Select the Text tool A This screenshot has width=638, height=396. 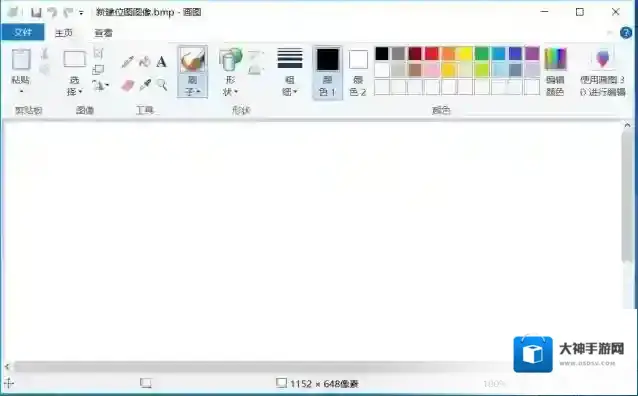point(162,61)
